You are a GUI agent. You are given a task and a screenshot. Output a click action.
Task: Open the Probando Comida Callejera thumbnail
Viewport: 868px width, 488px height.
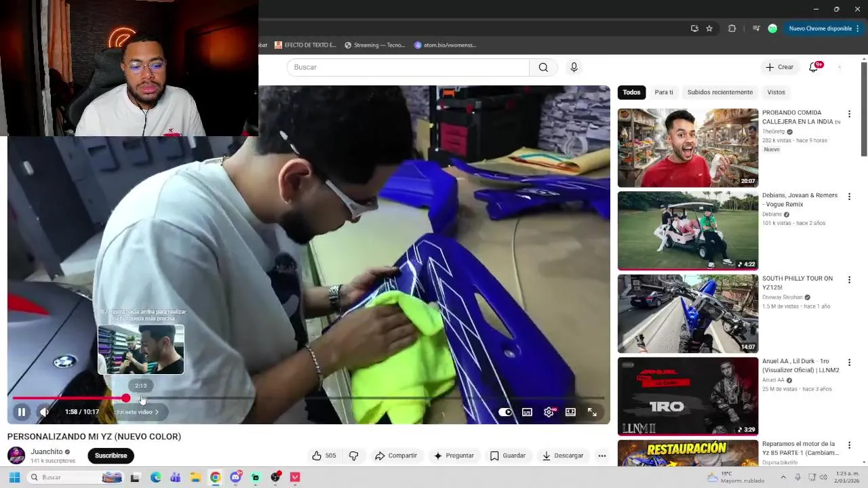pos(688,148)
